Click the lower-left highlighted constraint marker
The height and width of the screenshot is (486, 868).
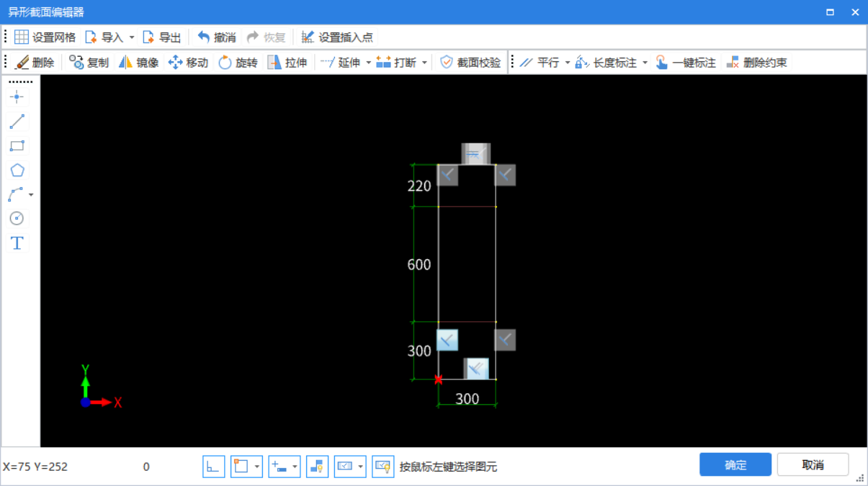[x=447, y=340]
